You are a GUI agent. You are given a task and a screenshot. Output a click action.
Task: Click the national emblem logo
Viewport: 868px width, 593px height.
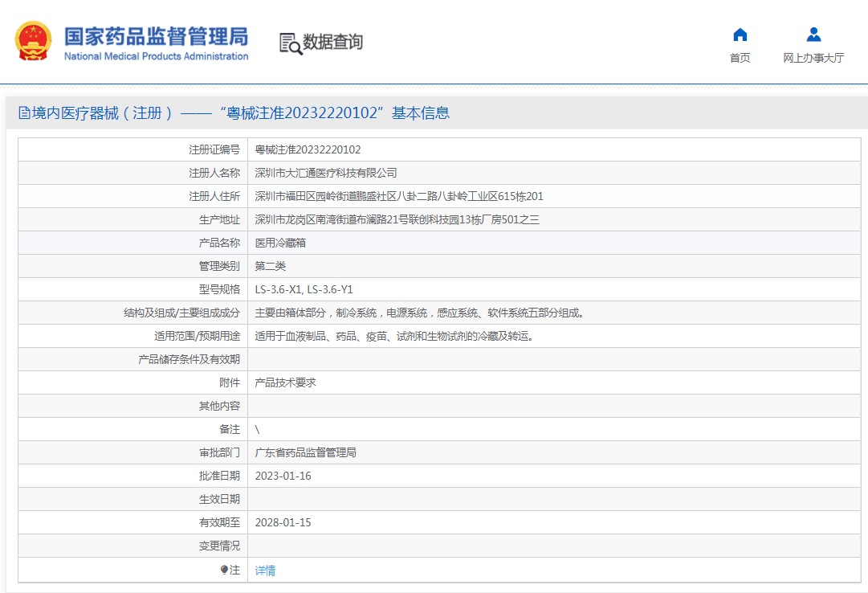click(x=33, y=42)
